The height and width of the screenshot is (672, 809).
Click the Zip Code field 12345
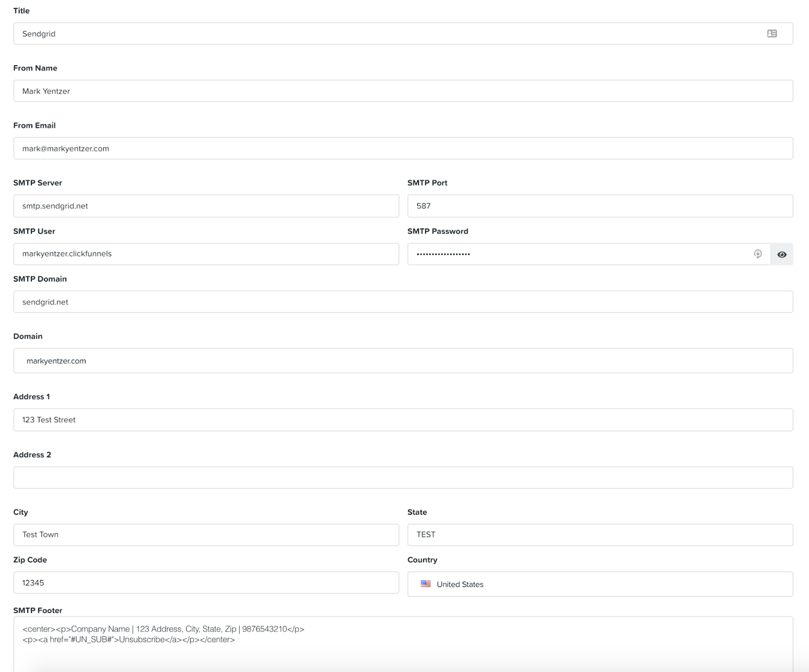206,583
